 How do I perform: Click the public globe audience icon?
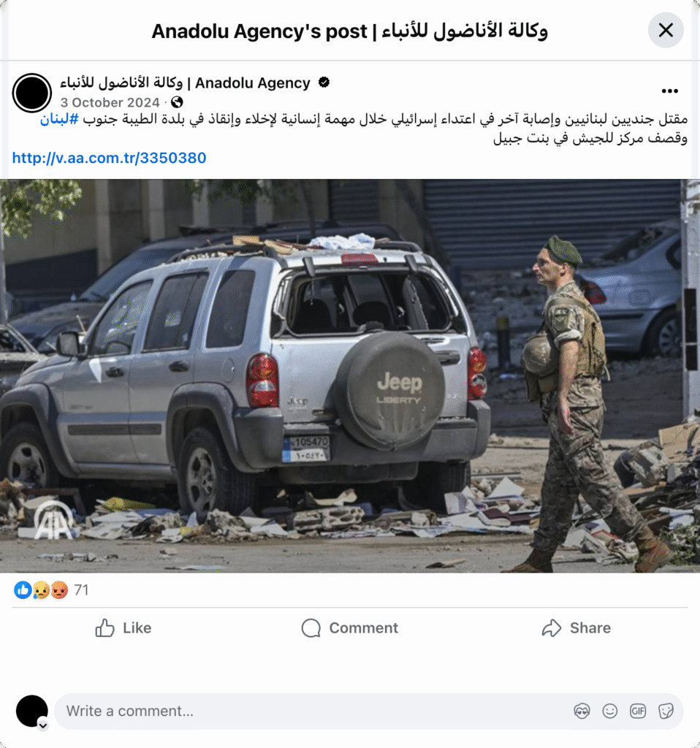[177, 102]
